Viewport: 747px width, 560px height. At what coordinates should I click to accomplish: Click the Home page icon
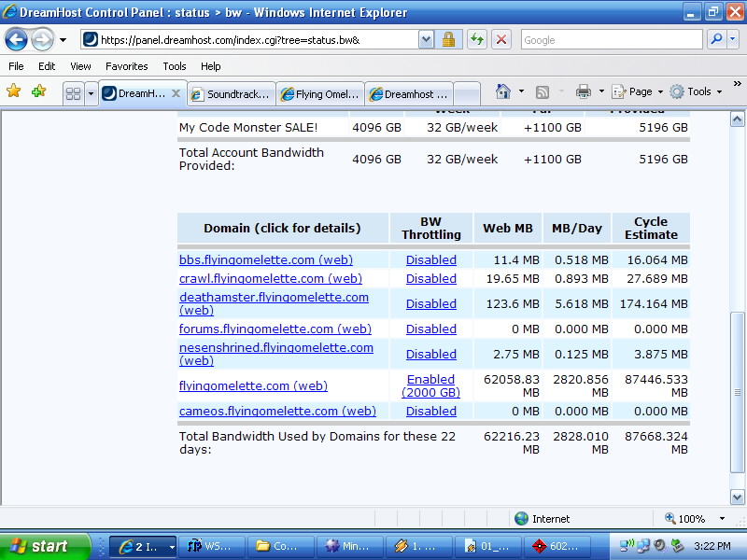point(503,91)
